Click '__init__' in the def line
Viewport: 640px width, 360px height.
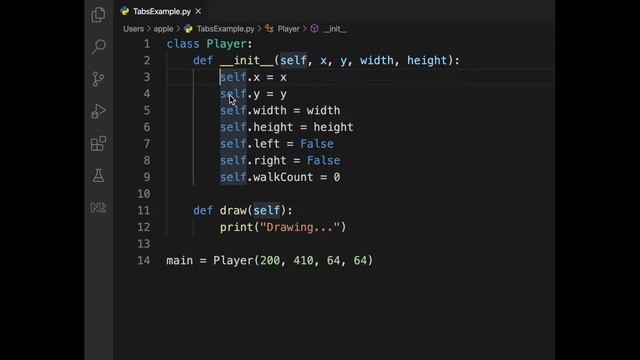(x=246, y=61)
